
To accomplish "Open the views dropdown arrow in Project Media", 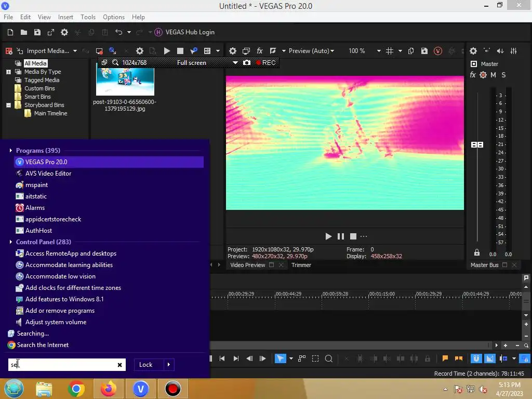I will coord(218,51).
